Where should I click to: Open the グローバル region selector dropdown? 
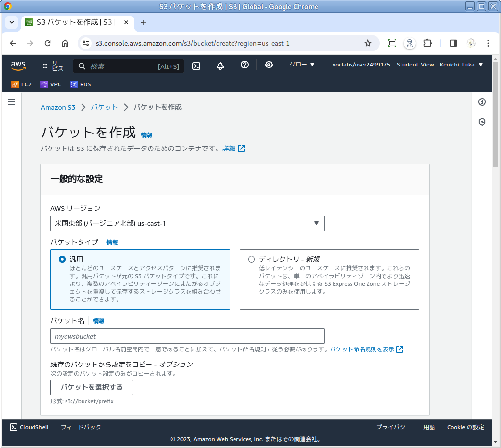point(302,65)
